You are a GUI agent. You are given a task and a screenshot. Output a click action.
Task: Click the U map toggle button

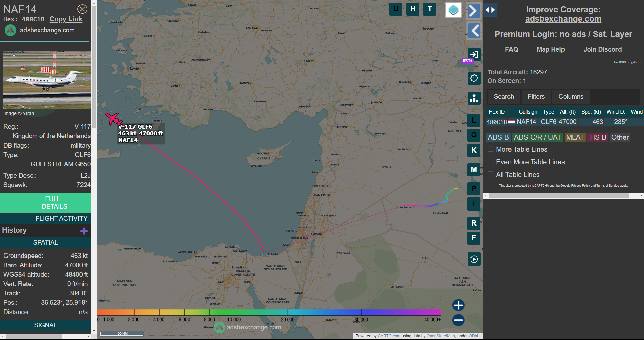coord(396,9)
